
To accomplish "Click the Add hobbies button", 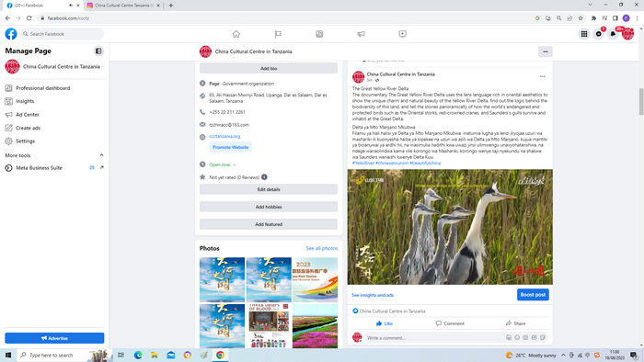I will [x=269, y=207].
